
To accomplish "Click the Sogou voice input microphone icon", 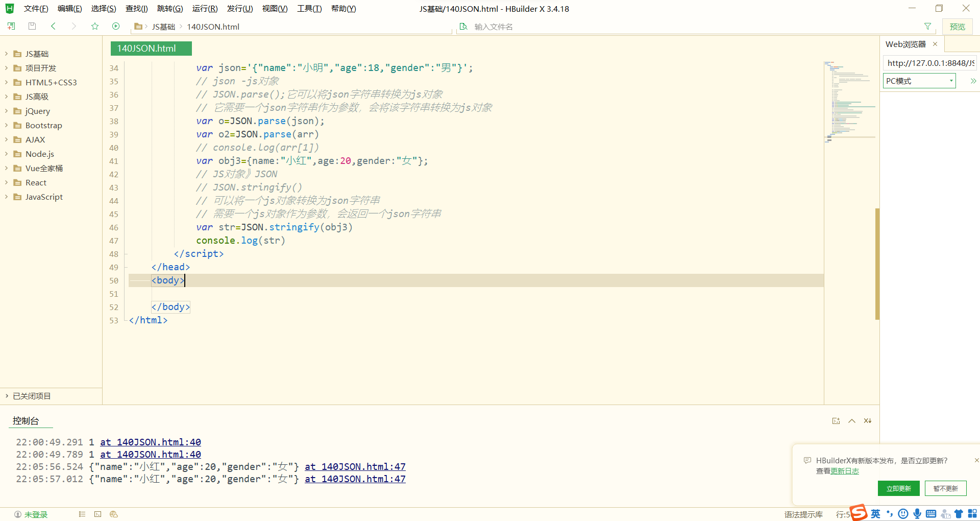I will 917,513.
